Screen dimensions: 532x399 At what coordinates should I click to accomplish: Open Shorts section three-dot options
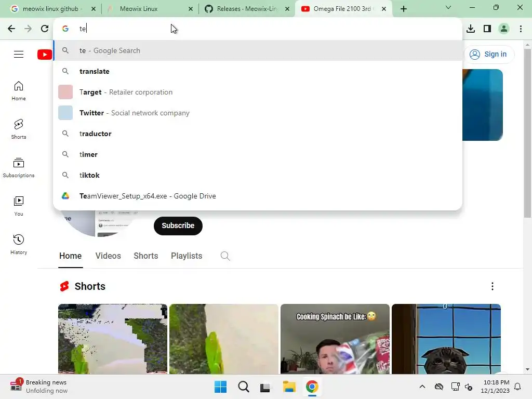493,286
